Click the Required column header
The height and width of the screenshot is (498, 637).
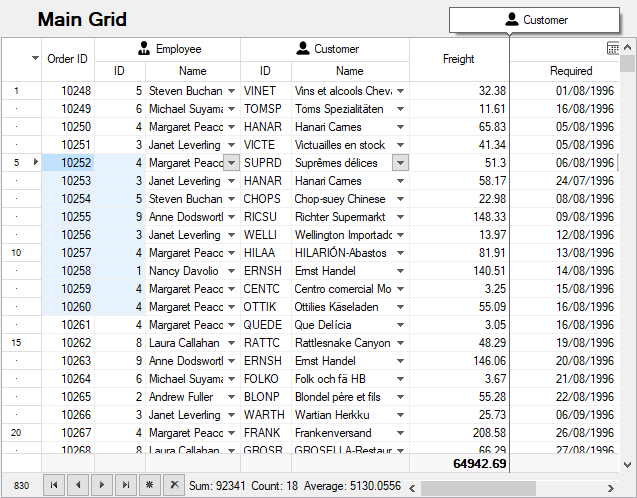571,71
